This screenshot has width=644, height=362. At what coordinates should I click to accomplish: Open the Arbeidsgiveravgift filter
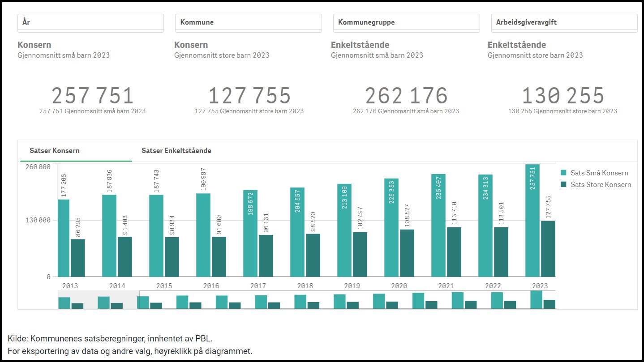(x=564, y=22)
